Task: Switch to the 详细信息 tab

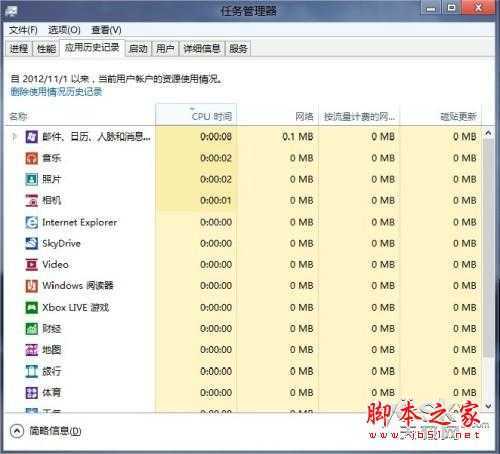Action: (x=202, y=49)
